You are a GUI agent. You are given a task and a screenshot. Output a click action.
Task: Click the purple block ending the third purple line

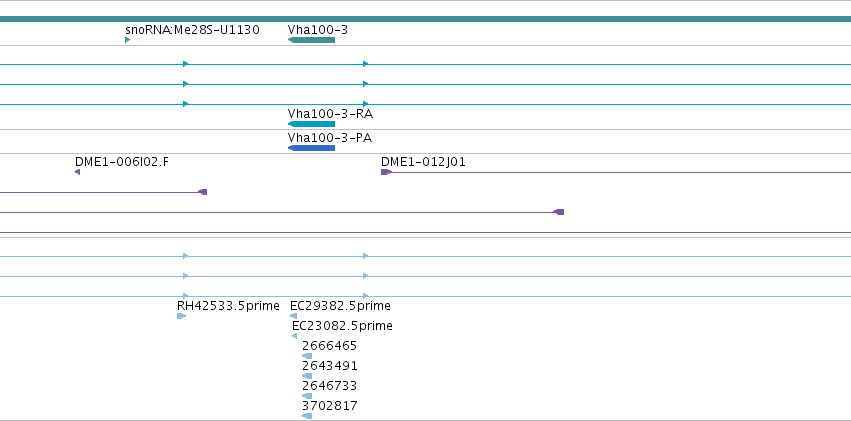pos(558,212)
